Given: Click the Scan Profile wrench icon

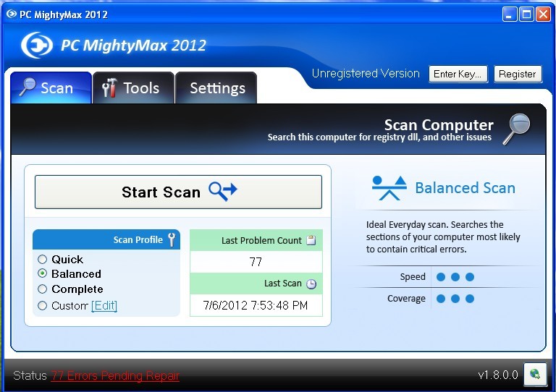Looking at the screenshot, I should pyautogui.click(x=172, y=239).
